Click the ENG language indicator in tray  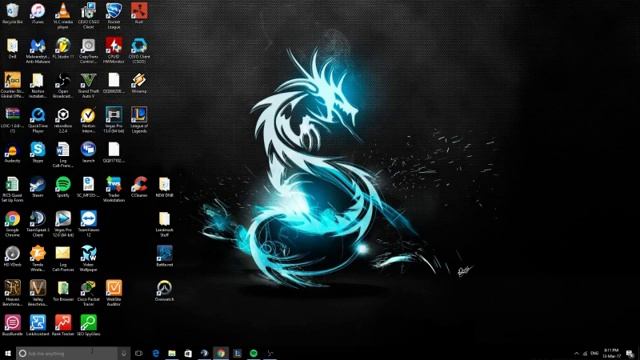[595, 353]
